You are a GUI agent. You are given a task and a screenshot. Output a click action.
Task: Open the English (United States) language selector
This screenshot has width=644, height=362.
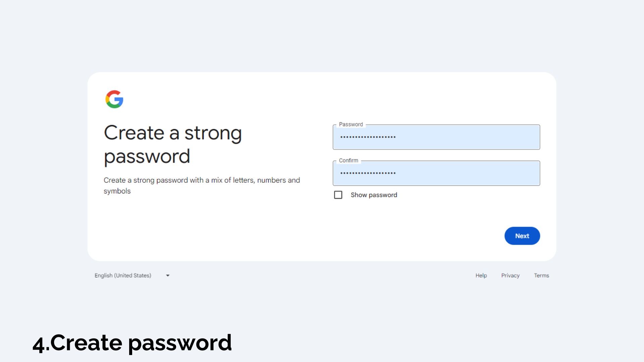coord(132,275)
